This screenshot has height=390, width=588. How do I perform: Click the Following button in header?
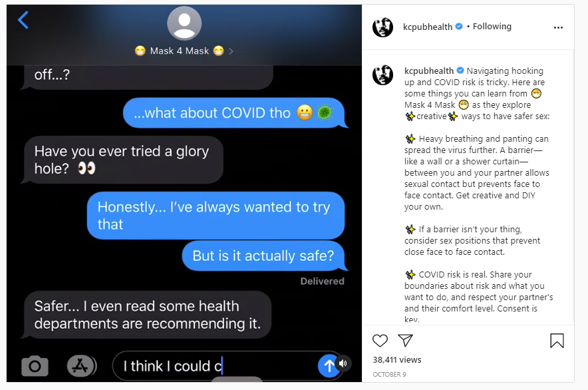(x=492, y=27)
